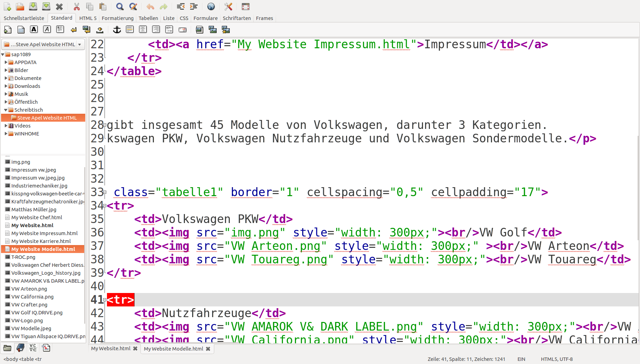640x364 pixels.
Task: Open the Find magnifier tool
Action: coord(120,7)
